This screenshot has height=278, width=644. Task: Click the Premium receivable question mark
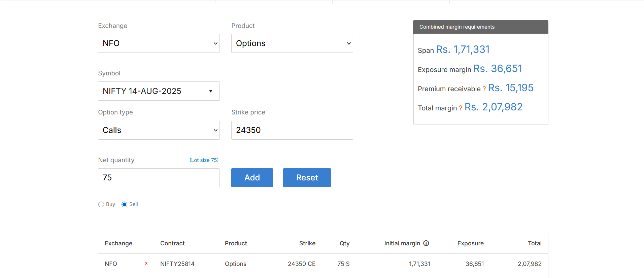484,89
